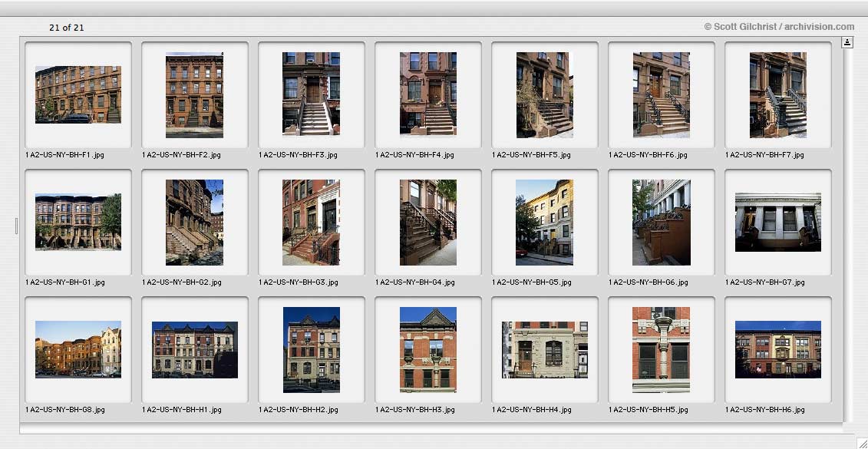
Task: Select thumbnail 1A2-US-NY-BH-F1.jpg
Action: (78, 94)
